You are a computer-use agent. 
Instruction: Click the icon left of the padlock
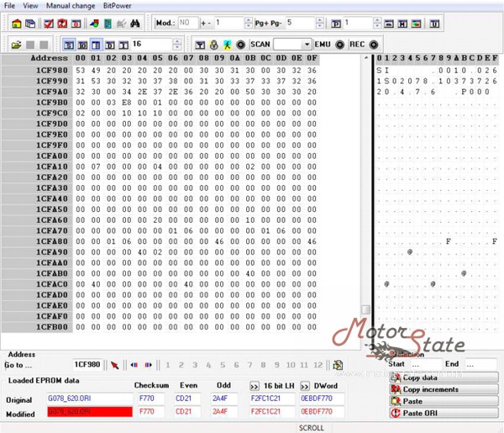click(x=200, y=45)
